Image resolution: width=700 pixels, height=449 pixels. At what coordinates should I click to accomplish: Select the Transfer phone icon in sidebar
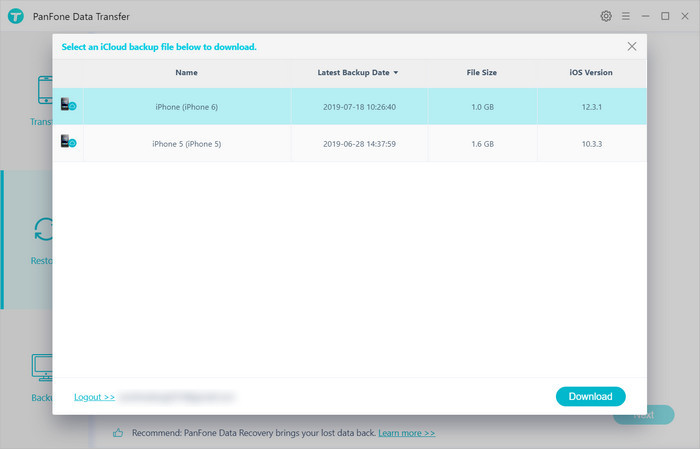(44, 93)
